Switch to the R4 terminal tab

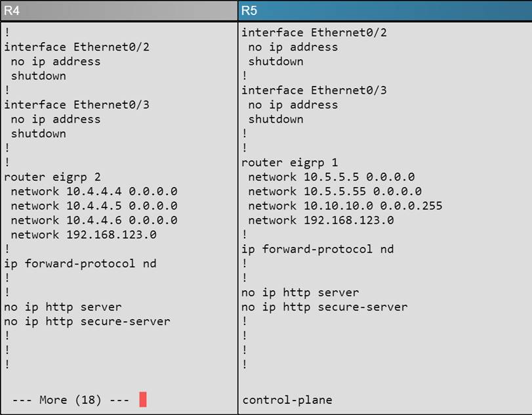118,10
